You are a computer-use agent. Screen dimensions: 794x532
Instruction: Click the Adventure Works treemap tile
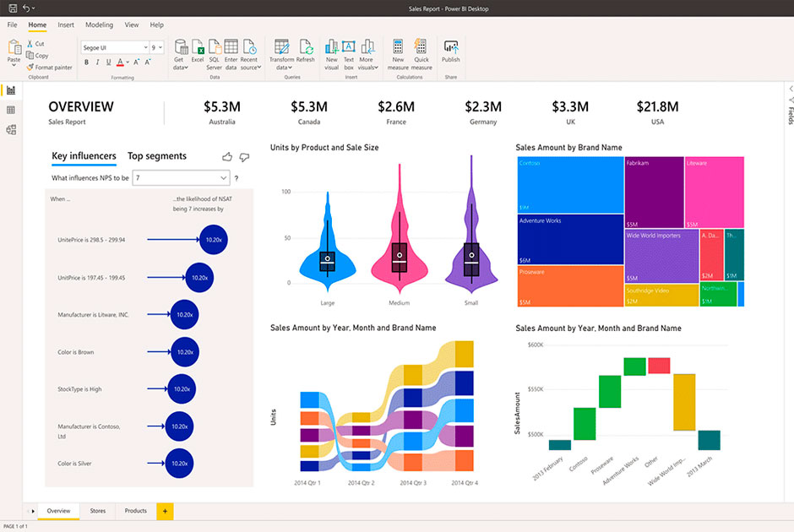point(571,240)
